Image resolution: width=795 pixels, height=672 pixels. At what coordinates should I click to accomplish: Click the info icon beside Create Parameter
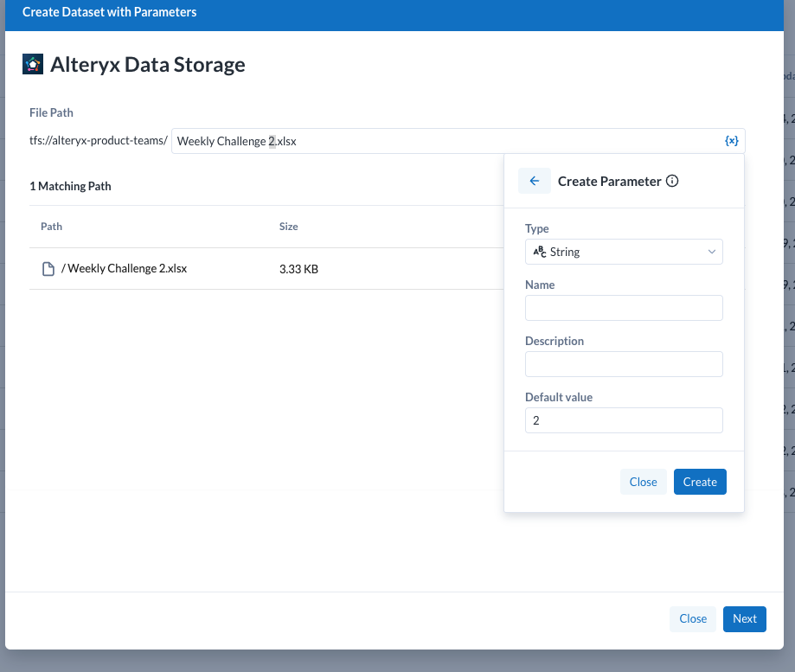point(672,182)
